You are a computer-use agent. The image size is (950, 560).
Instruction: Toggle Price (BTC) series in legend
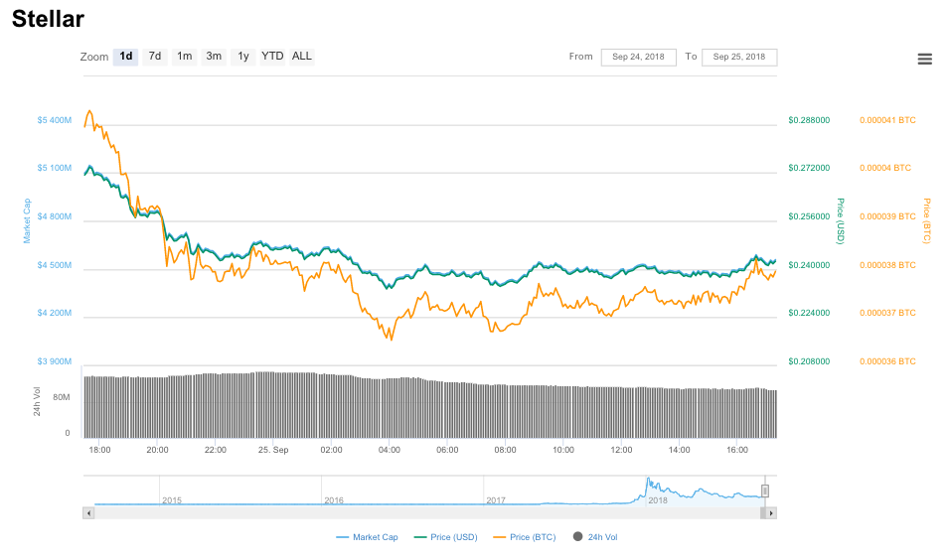click(525, 537)
